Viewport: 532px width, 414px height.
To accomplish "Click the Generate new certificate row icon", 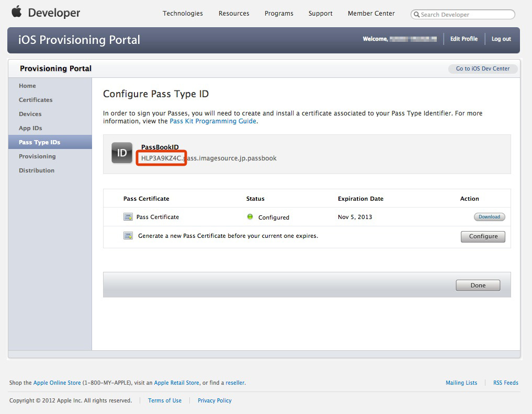I will 128,236.
